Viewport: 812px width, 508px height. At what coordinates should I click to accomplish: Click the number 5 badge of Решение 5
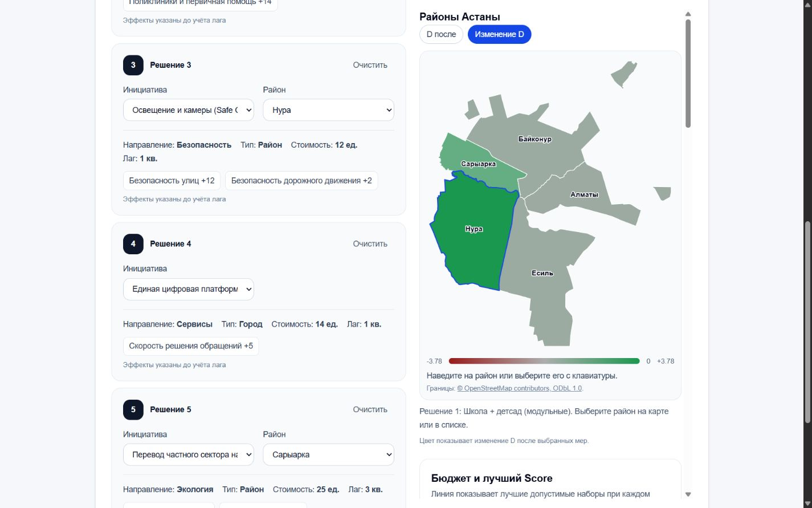133,409
